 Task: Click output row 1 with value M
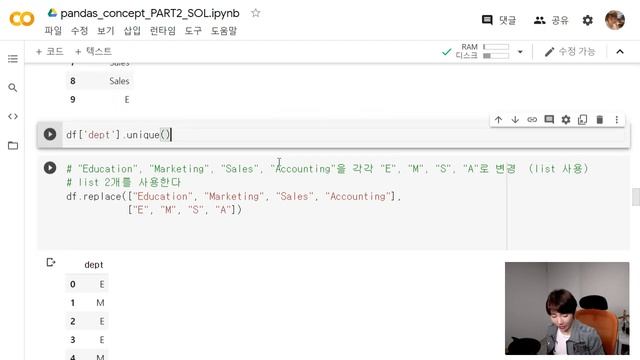pos(87,302)
